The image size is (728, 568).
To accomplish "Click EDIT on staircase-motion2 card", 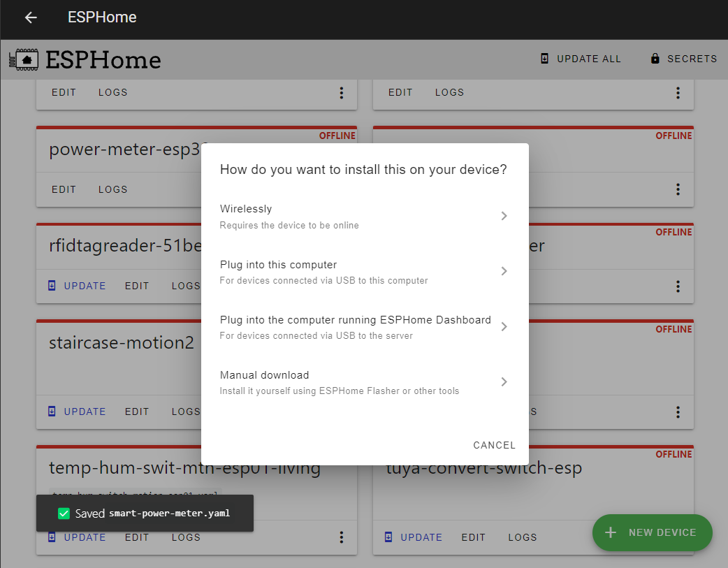I will coord(137,412).
